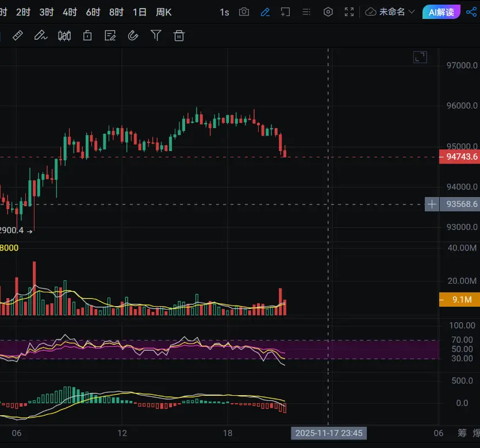Open chart settings hexagon icon

click(328, 12)
